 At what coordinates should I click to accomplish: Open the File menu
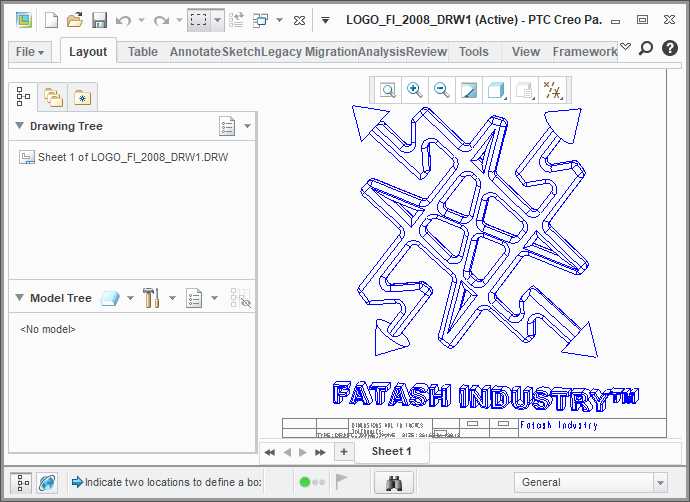click(x=30, y=52)
